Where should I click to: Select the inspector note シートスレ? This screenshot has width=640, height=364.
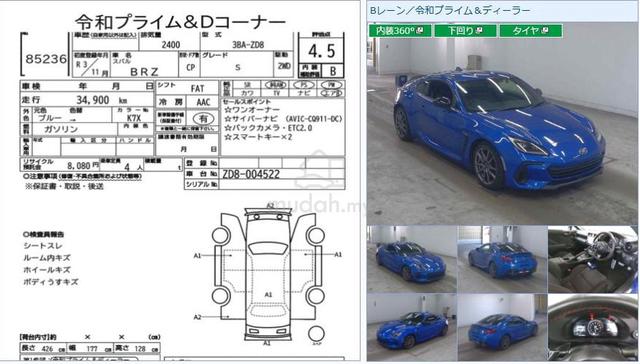point(43,246)
